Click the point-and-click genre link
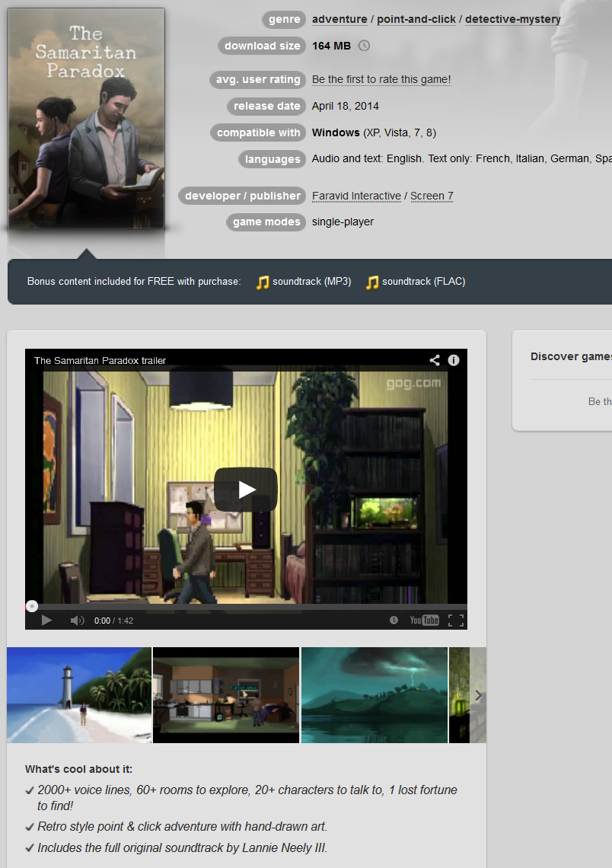 [x=416, y=19]
